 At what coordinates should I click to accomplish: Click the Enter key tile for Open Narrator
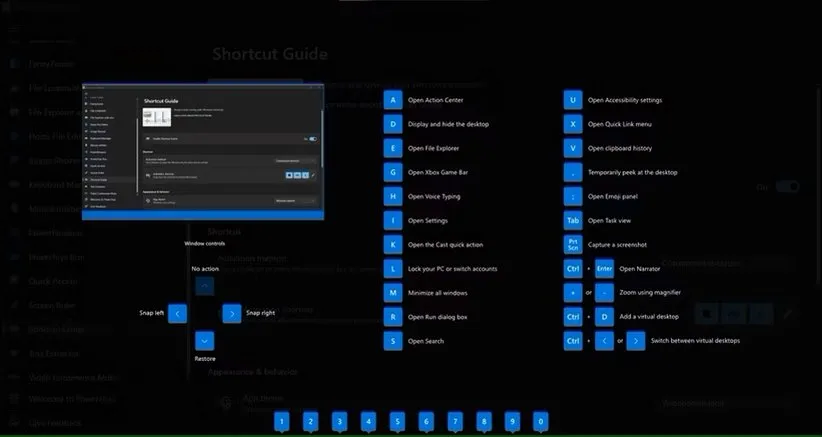point(604,269)
